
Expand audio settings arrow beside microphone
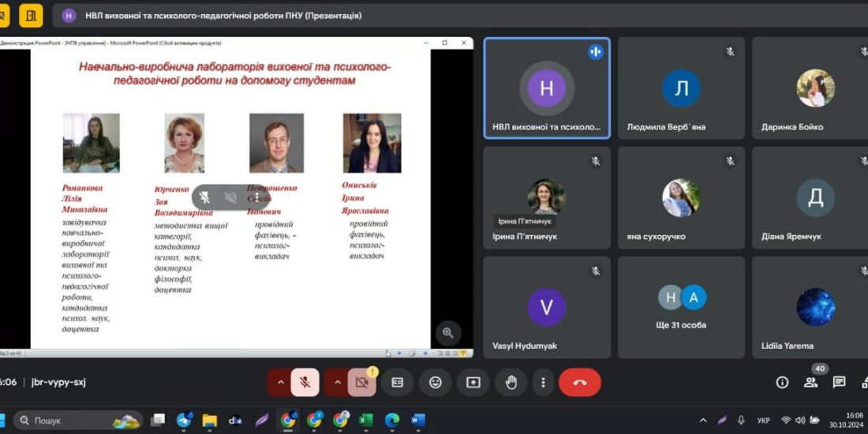coord(279,382)
